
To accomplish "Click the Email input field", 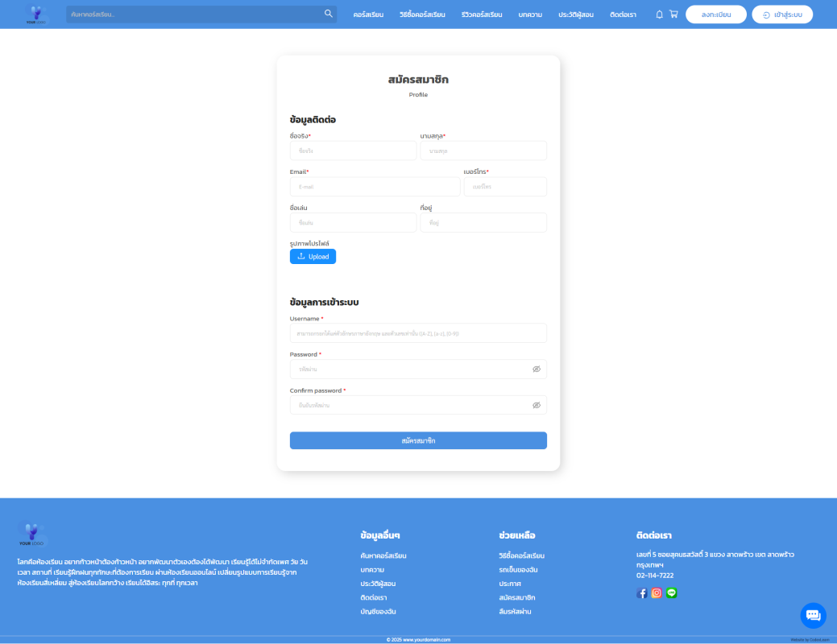I will 375,187.
